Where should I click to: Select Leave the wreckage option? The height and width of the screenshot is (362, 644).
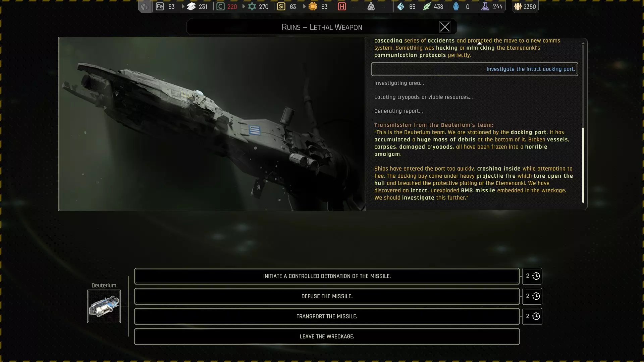click(x=327, y=337)
